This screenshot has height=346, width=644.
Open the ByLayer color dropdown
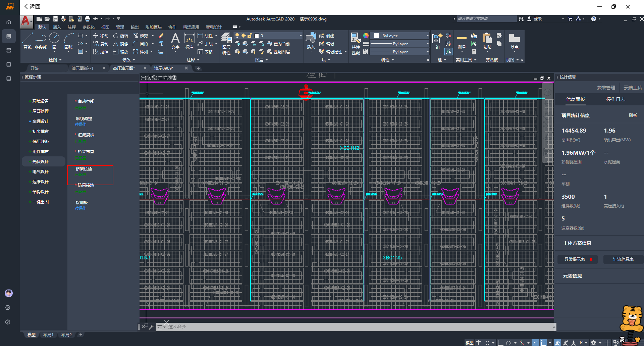click(427, 36)
